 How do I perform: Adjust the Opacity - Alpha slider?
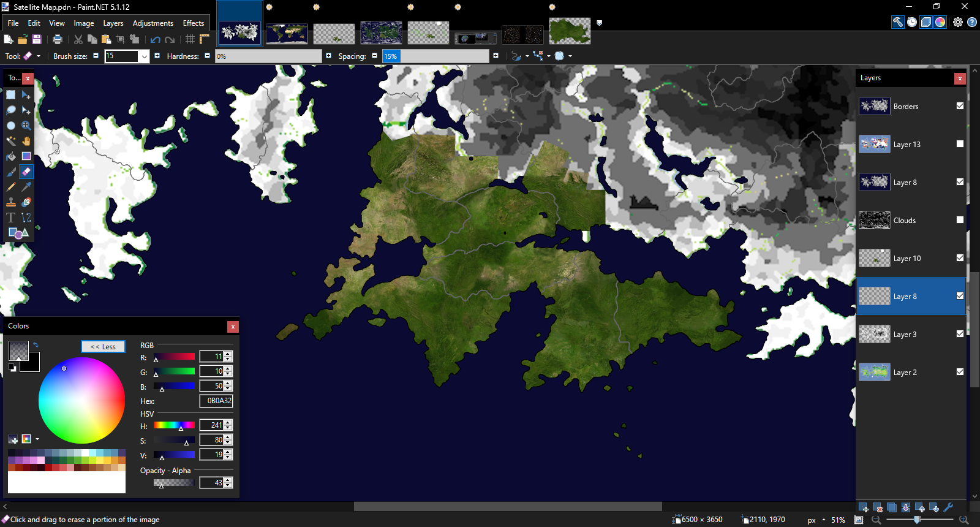174,483
